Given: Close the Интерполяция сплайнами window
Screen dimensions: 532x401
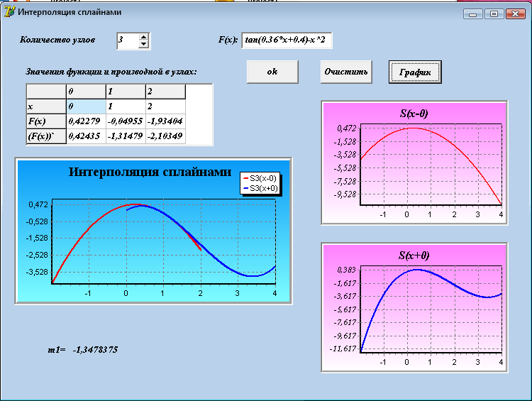Looking at the screenshot, I should coord(516,14).
